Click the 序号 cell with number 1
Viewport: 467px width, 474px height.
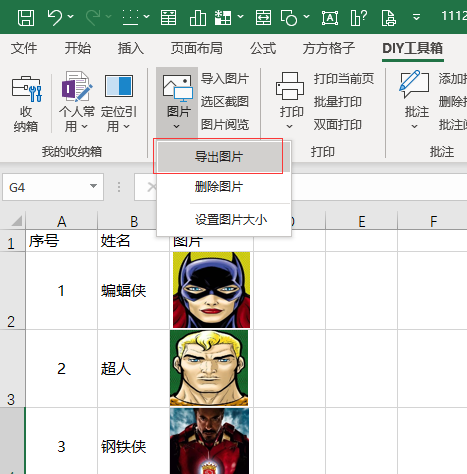pos(61,291)
